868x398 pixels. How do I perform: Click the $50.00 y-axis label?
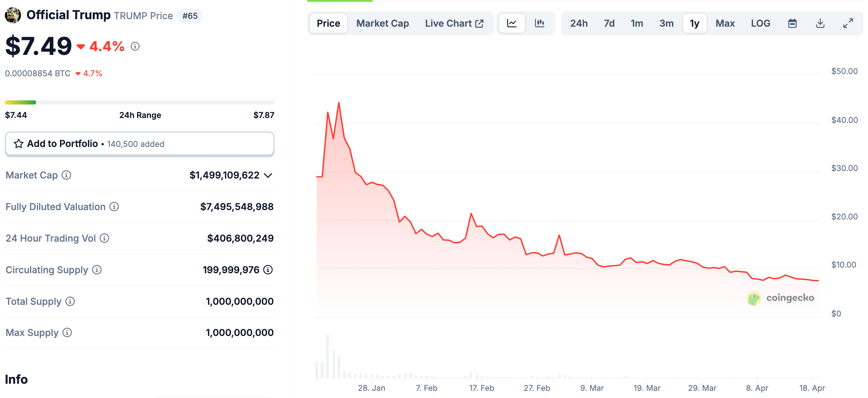click(844, 71)
